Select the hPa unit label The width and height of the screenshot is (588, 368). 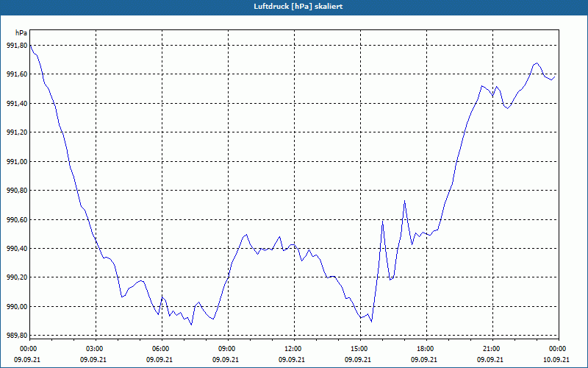coord(21,33)
